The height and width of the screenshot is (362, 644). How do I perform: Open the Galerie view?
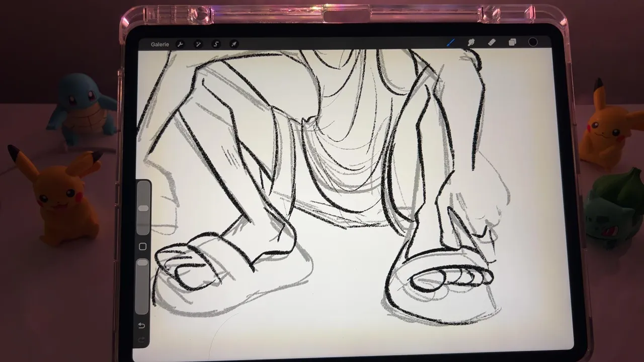[160, 44]
